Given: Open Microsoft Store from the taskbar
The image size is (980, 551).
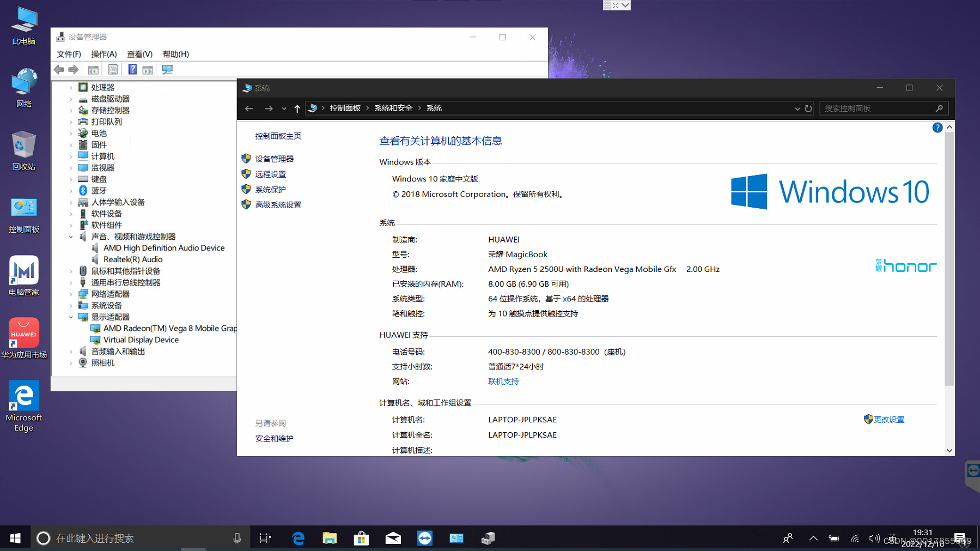Looking at the screenshot, I should 361,538.
